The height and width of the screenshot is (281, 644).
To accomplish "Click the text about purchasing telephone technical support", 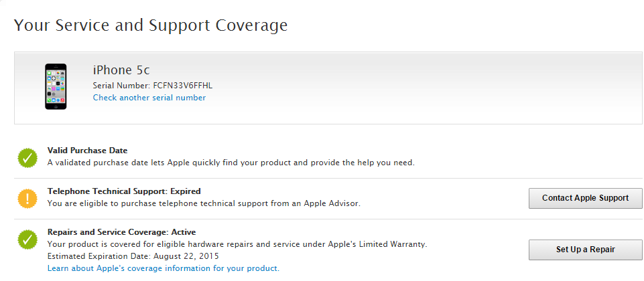I will click(x=204, y=203).
